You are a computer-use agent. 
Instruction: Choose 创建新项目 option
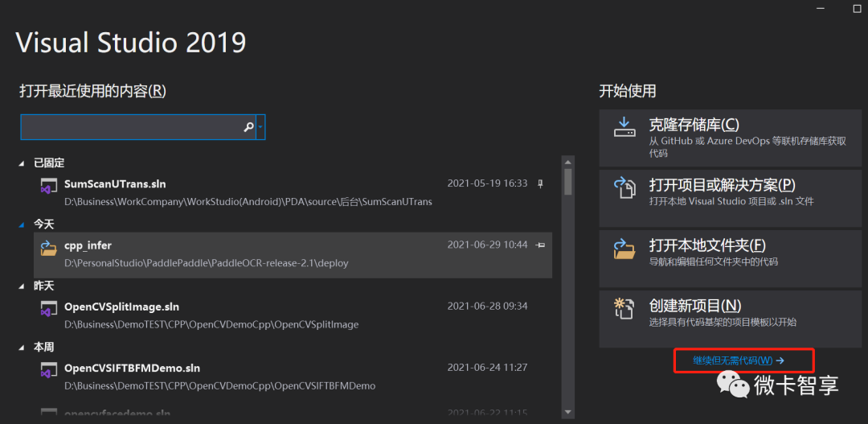730,319
